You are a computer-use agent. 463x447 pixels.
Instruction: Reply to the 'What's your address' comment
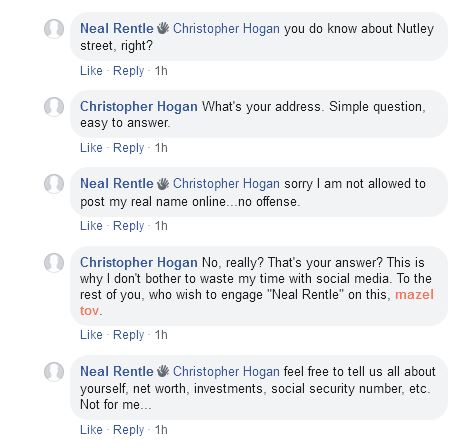(128, 148)
